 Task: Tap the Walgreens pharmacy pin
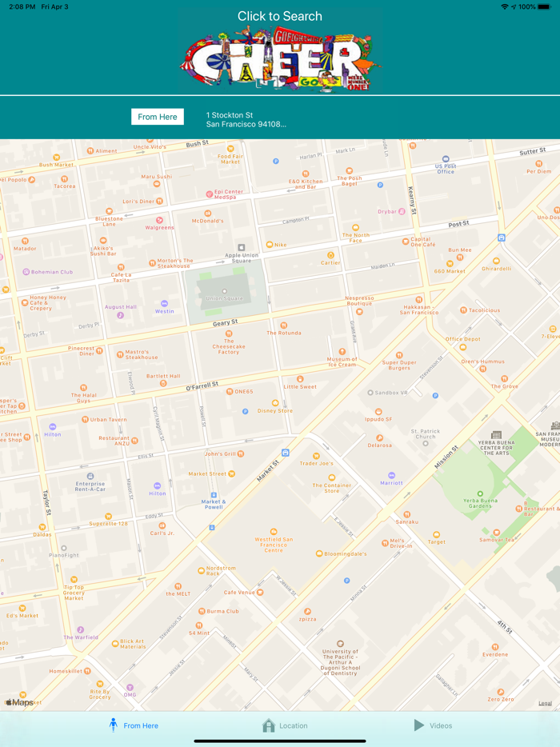pyautogui.click(x=160, y=220)
